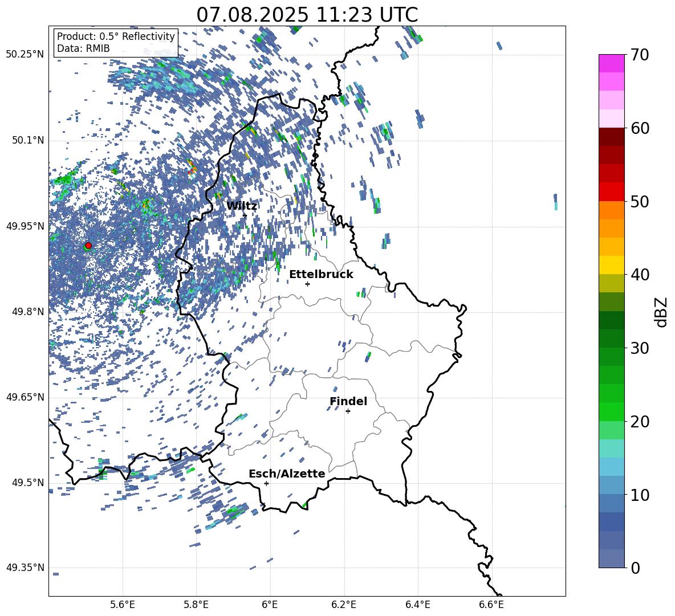Click the 49.35°N latitude label

tap(25, 568)
